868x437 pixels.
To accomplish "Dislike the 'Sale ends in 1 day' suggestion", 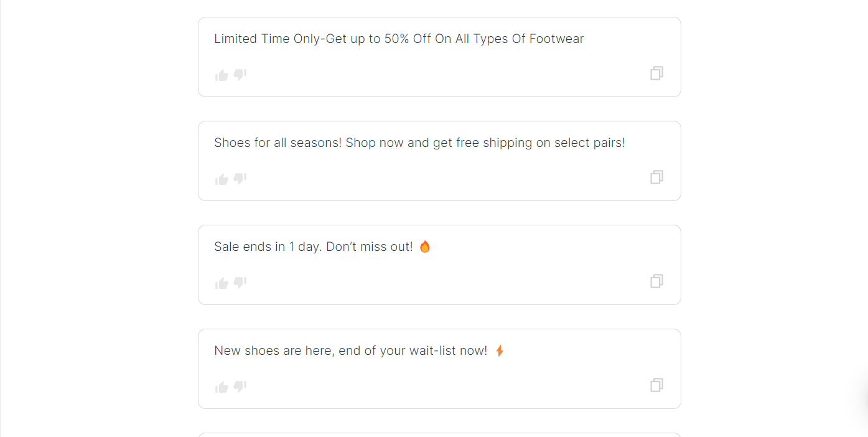I will coord(240,283).
